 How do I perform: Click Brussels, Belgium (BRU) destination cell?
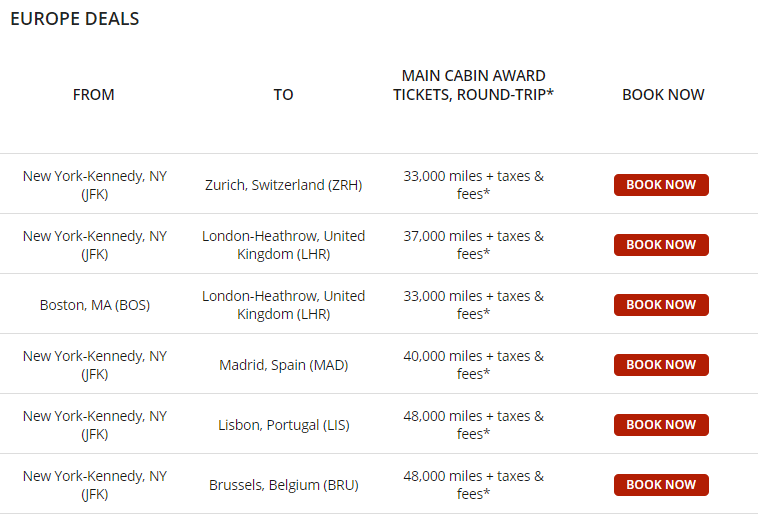pyautogui.click(x=284, y=485)
